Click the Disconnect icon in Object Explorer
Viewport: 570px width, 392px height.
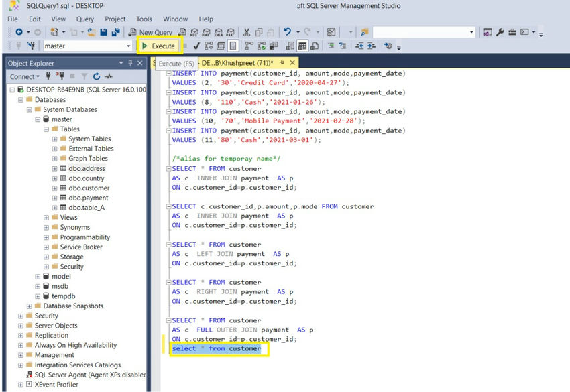pos(62,76)
